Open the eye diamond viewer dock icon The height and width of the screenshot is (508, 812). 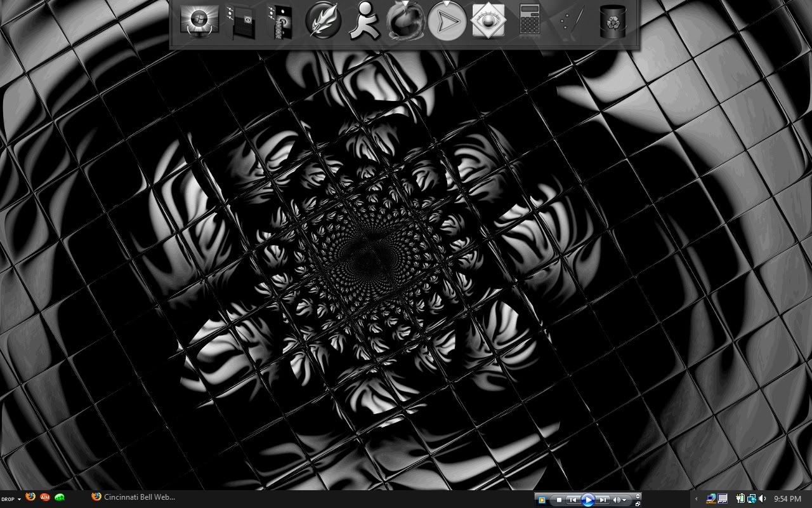coord(488,21)
